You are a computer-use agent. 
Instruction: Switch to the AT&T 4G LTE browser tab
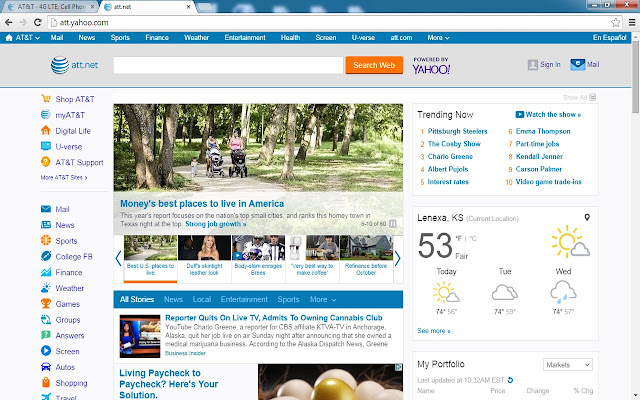50,7
